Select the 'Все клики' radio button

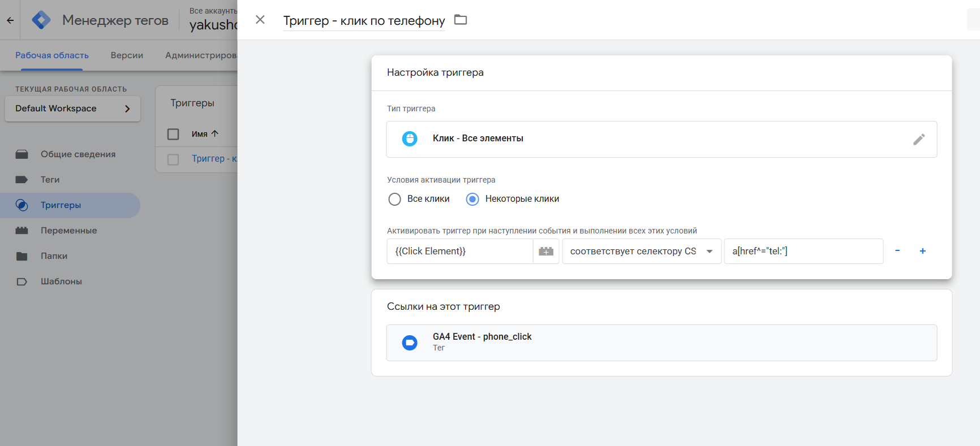coord(395,199)
